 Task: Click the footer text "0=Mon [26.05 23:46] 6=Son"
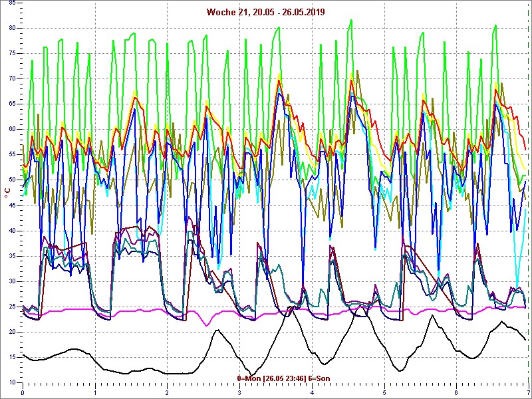pos(283,378)
